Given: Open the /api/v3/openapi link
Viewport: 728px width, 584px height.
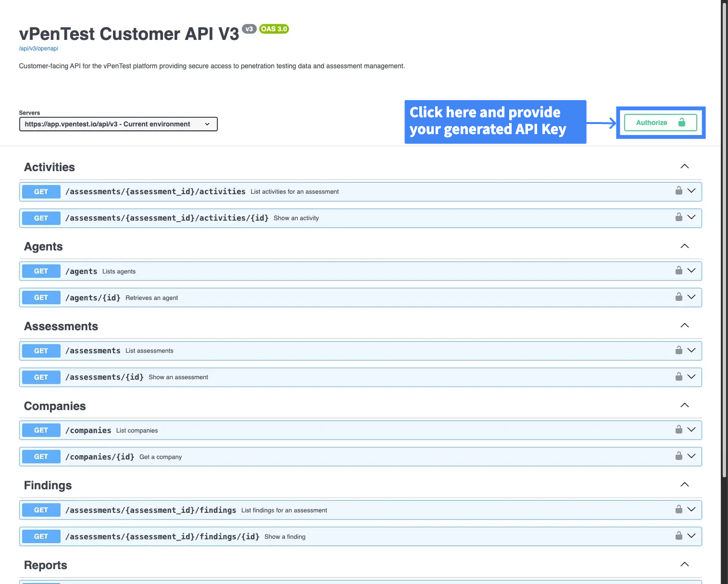Looking at the screenshot, I should 38,49.
